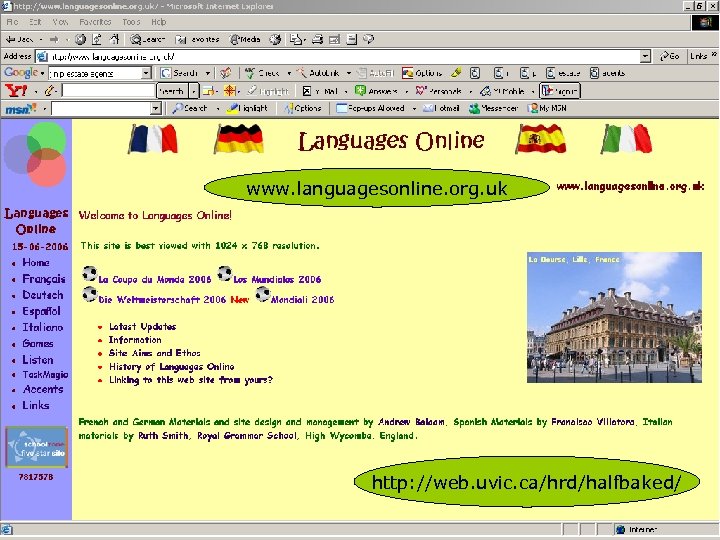Open the Back button history arrow
Screen dimensions: 720x540
pos(40,39)
